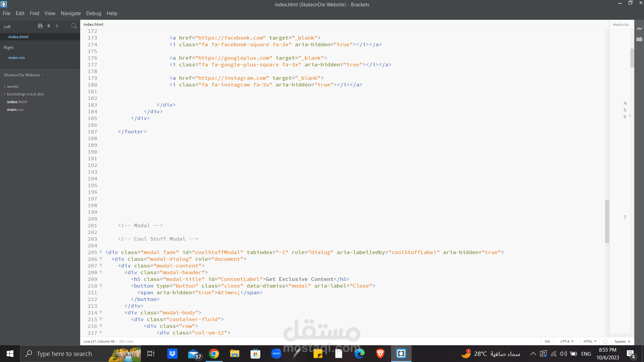Open the Navigate menu
This screenshot has width=644, height=362.
coord(70,13)
